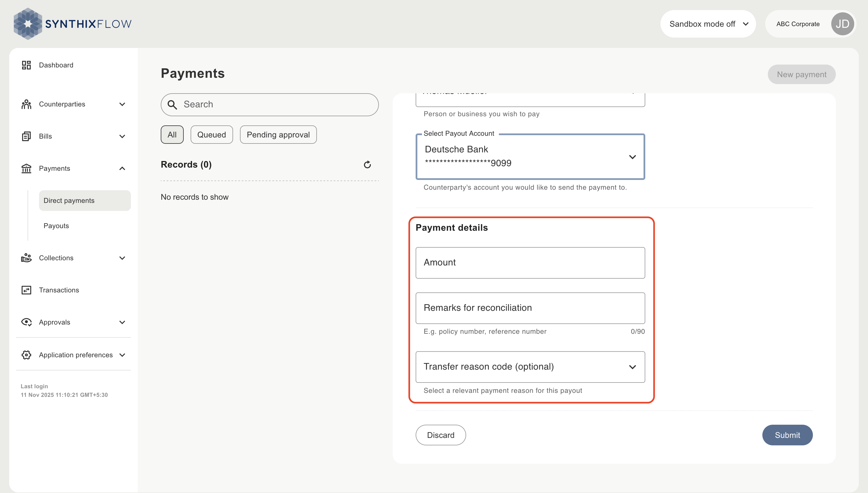
Task: Filter records by Pending approval
Action: tap(278, 135)
